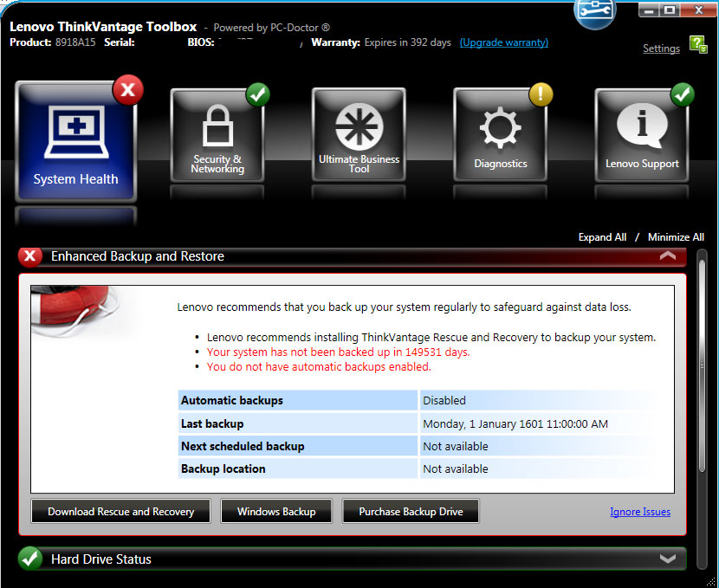Click Not available value for Backup location
This screenshot has width=719, height=588.
456,468
